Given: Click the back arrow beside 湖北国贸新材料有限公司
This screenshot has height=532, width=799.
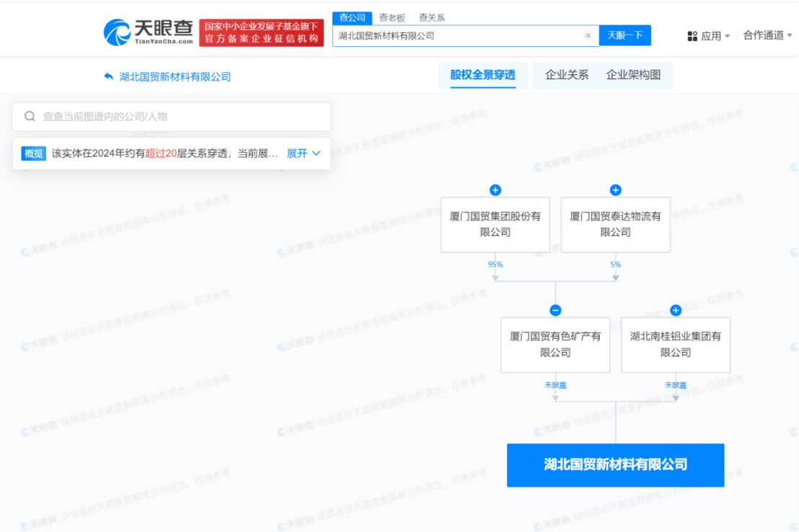Looking at the screenshot, I should click(x=109, y=76).
